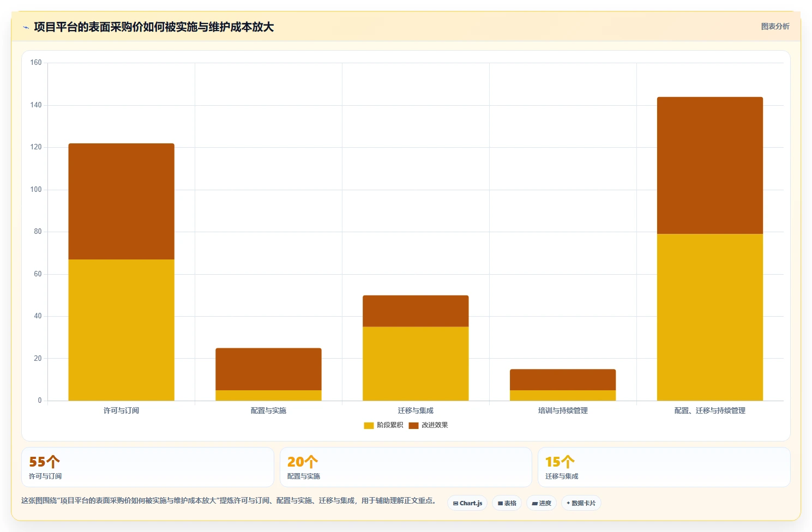This screenshot has width=812, height=532.
Task: Open the 20个 配置与实施 data card
Action: 406,467
